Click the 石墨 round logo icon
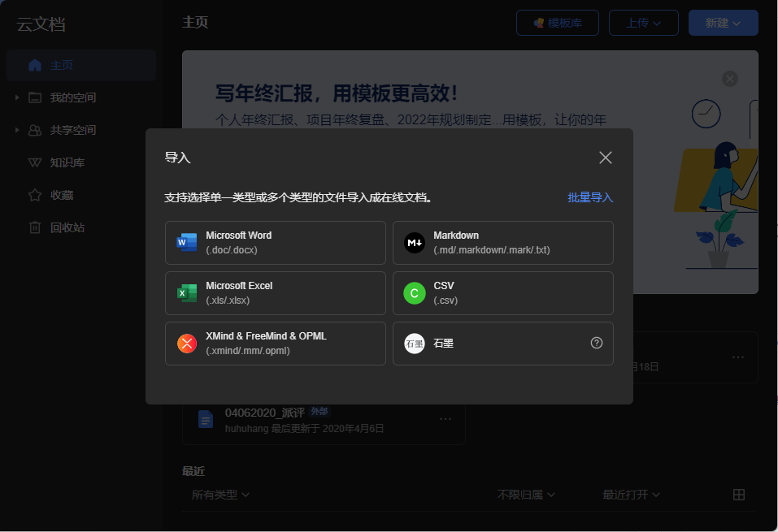The height and width of the screenshot is (532, 778). click(x=415, y=343)
